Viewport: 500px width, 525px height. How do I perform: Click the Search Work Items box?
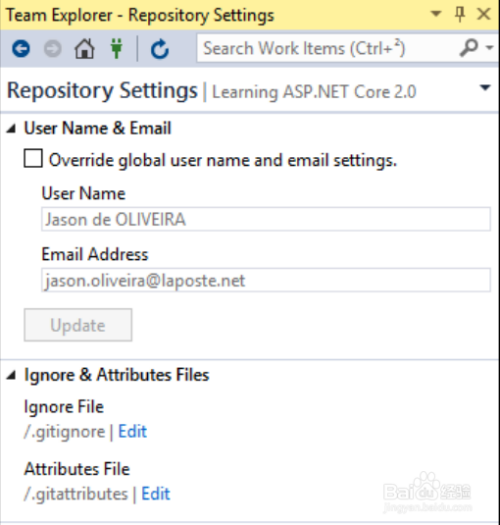[328, 48]
